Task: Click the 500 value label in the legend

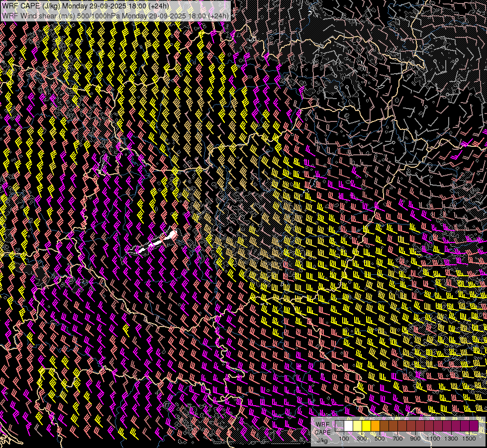Action: (x=380, y=439)
